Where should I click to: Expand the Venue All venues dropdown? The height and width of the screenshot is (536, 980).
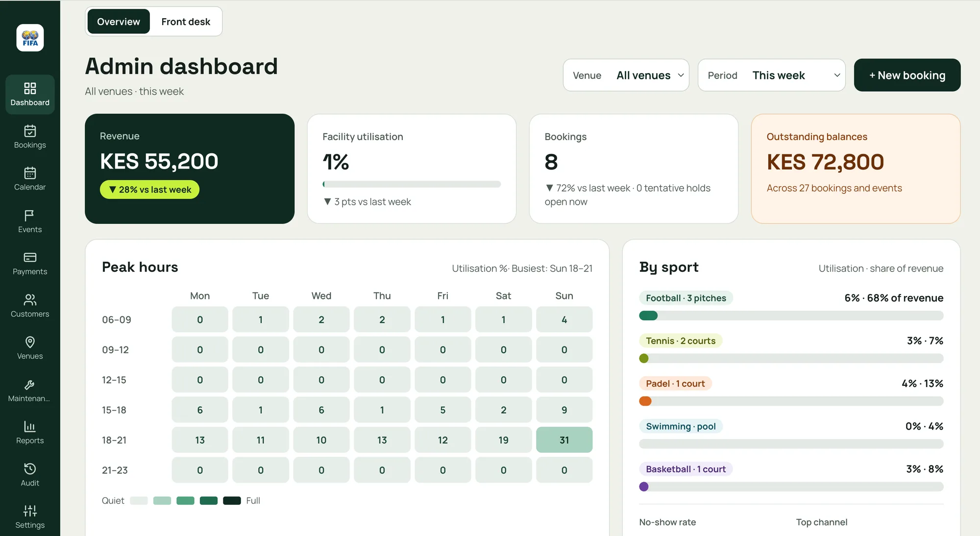click(x=626, y=75)
